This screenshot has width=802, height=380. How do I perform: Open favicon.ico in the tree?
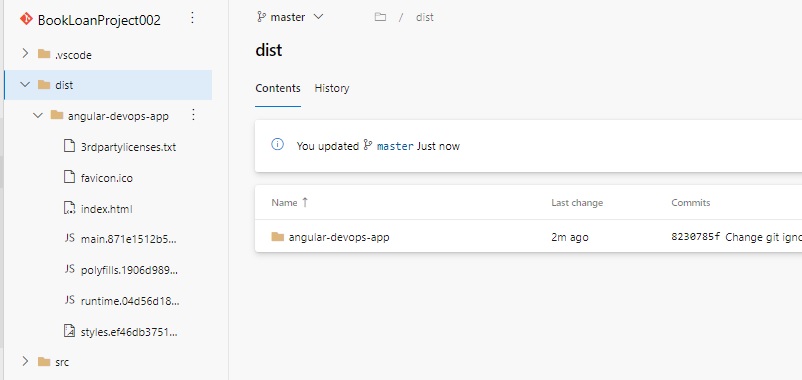pyautogui.click(x=107, y=178)
